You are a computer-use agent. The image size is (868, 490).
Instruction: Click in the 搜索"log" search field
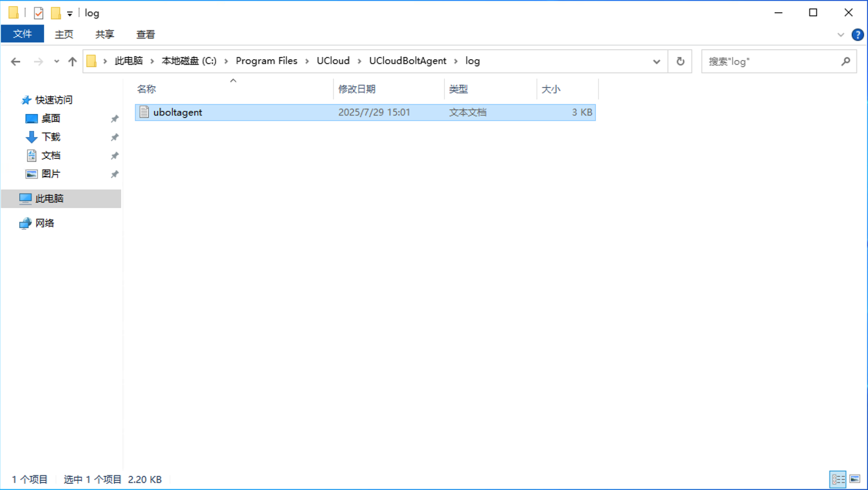[x=771, y=62]
